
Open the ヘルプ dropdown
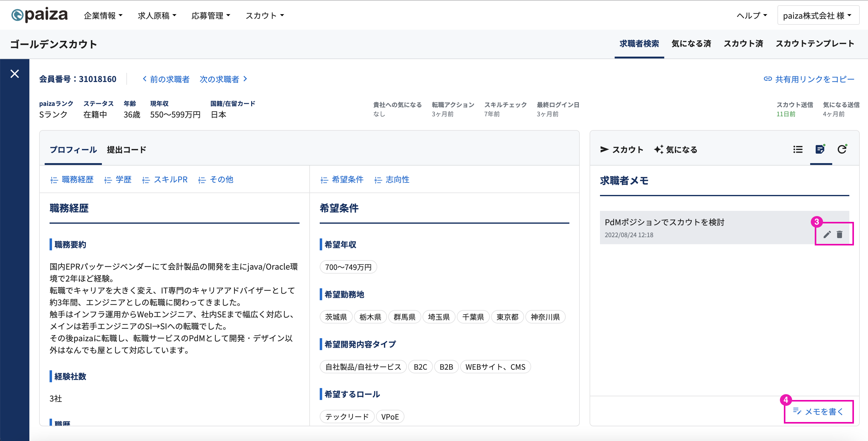tap(752, 16)
